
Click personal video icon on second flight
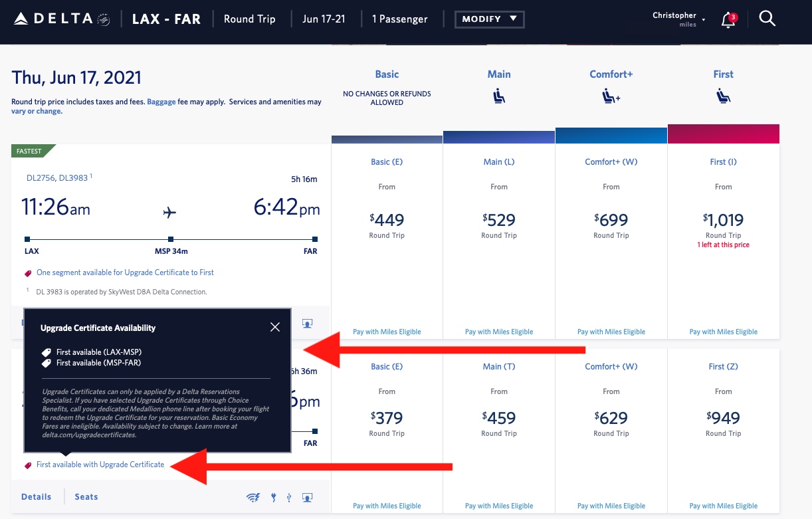[x=307, y=497]
